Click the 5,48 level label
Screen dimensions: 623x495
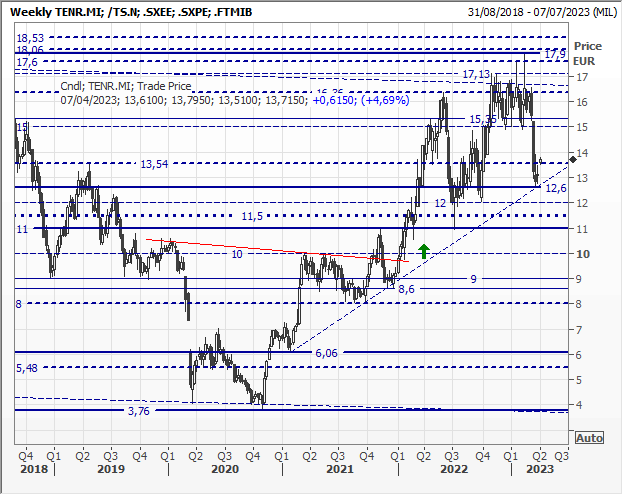27,368
